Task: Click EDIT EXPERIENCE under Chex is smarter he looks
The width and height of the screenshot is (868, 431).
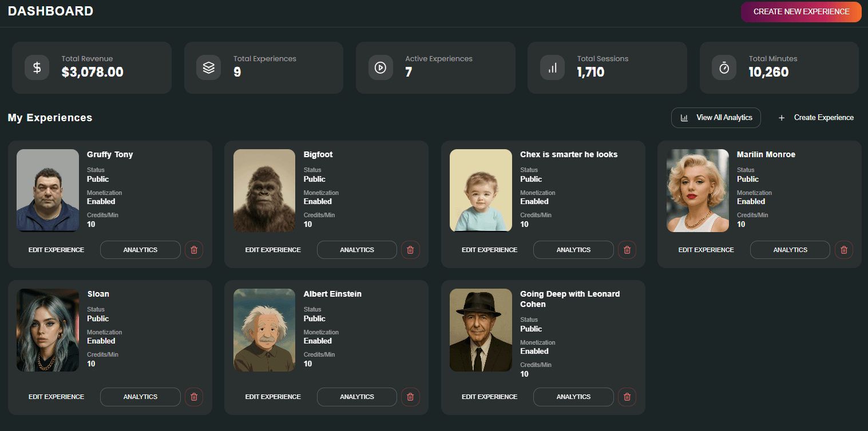Action: [x=490, y=249]
